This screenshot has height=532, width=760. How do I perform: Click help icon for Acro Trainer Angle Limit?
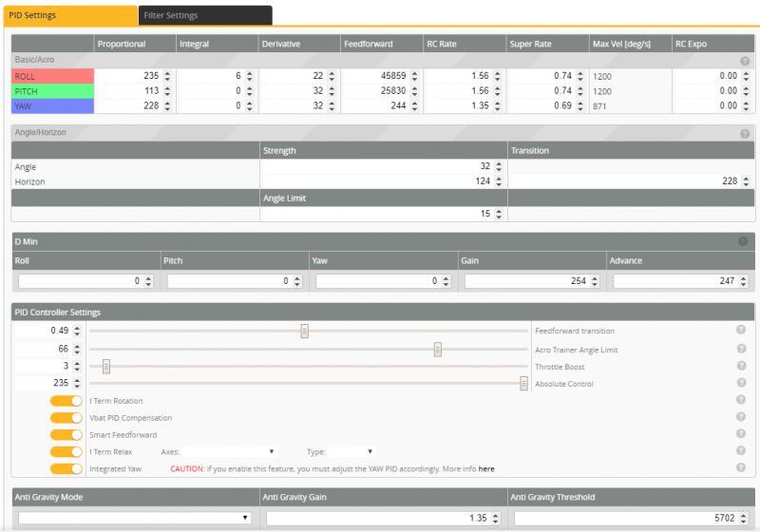(x=740, y=349)
